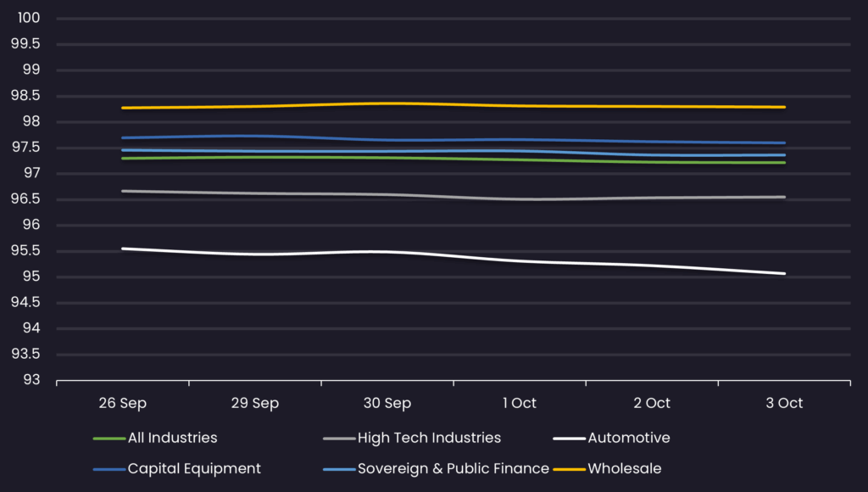Click the white Automotive legend line marker
The image size is (868, 492).
tap(568, 439)
